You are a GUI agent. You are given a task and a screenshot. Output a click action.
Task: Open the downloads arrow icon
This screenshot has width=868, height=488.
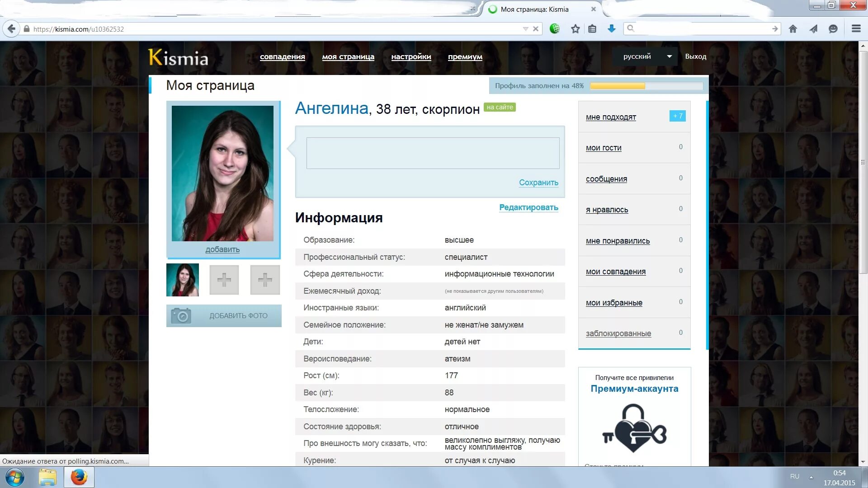[612, 29]
